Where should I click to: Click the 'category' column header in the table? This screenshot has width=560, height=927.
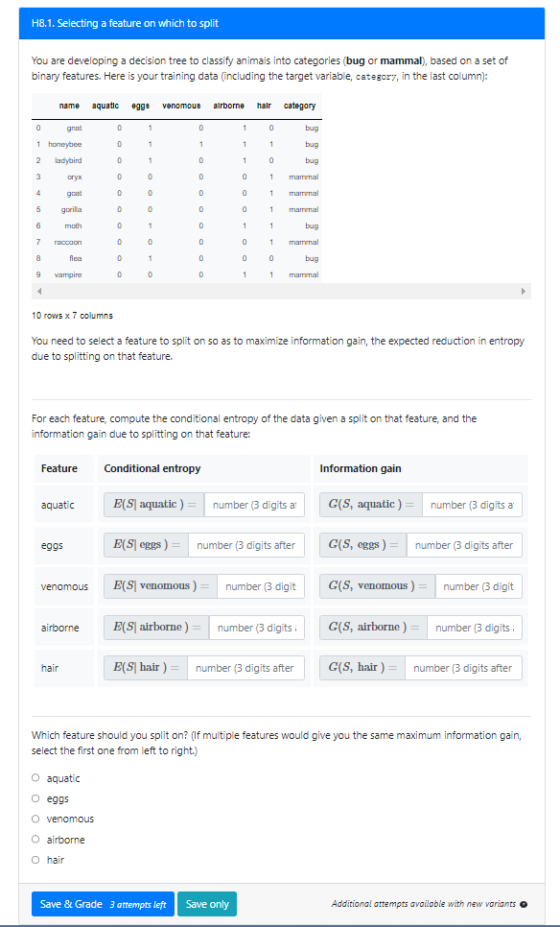click(299, 106)
